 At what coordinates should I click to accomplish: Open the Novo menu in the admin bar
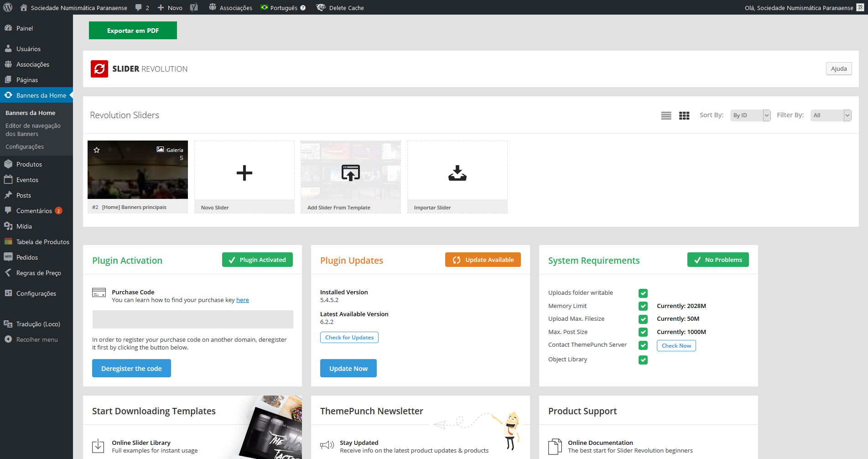click(x=170, y=8)
